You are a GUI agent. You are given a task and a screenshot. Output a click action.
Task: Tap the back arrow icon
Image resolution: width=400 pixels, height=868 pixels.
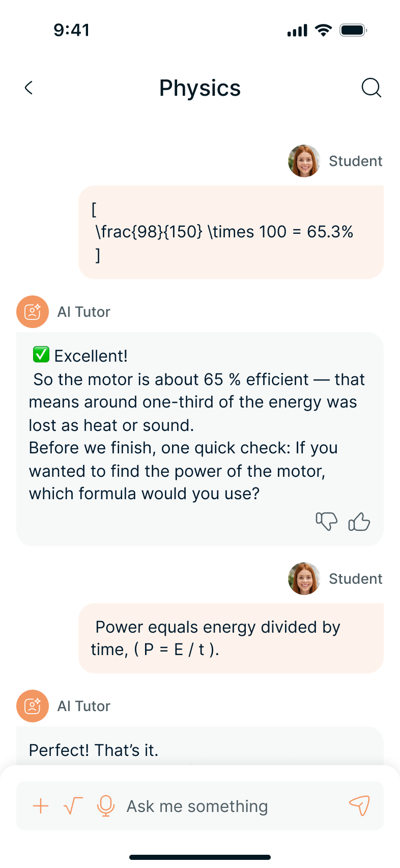[29, 88]
